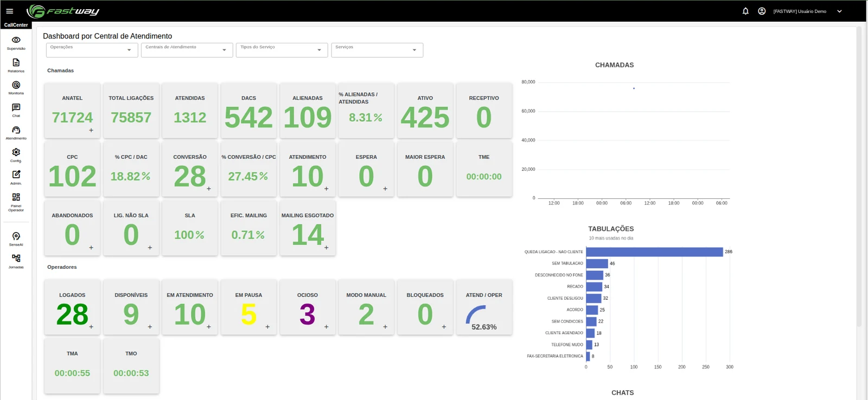Expand the BLOQUEADOS card plus icon
868x400 pixels.
pyautogui.click(x=444, y=327)
